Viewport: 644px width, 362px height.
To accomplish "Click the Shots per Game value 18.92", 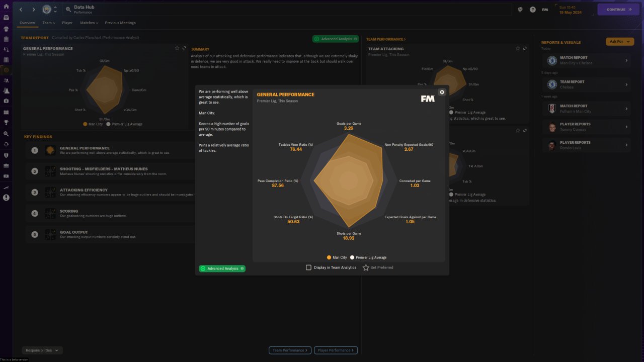I will pos(349,238).
